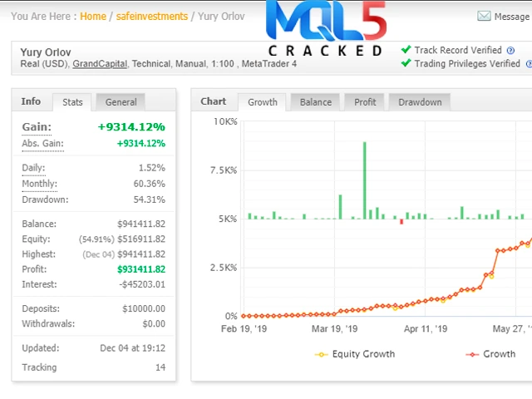The image size is (532, 399).
Task: Click the Feb 19, '19 axis label
Action: pos(244,329)
